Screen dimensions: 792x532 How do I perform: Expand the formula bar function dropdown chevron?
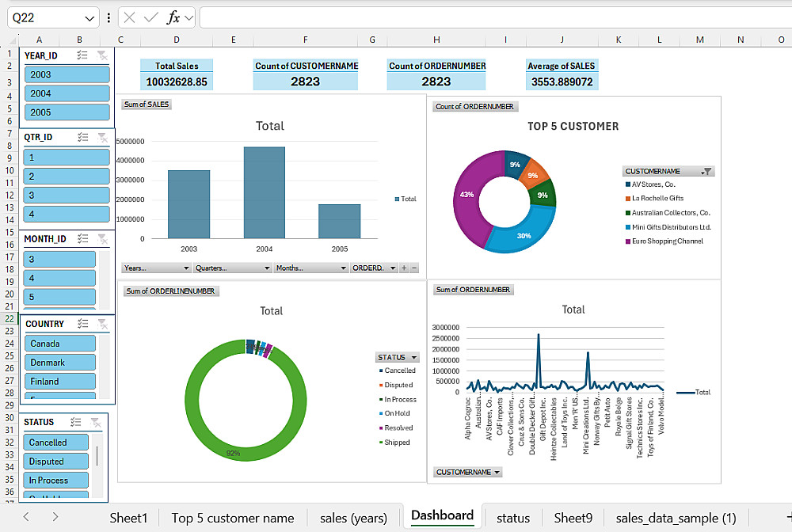click(x=189, y=18)
